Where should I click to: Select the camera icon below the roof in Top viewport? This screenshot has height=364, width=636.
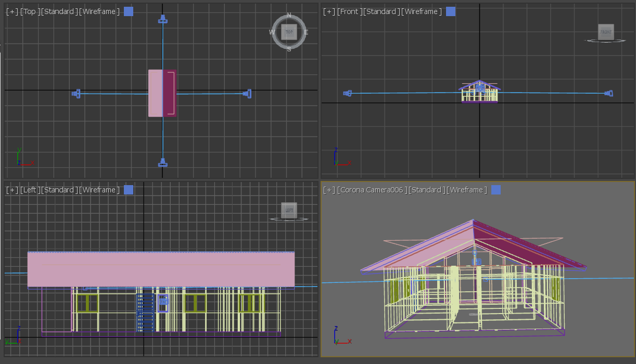pos(163,162)
